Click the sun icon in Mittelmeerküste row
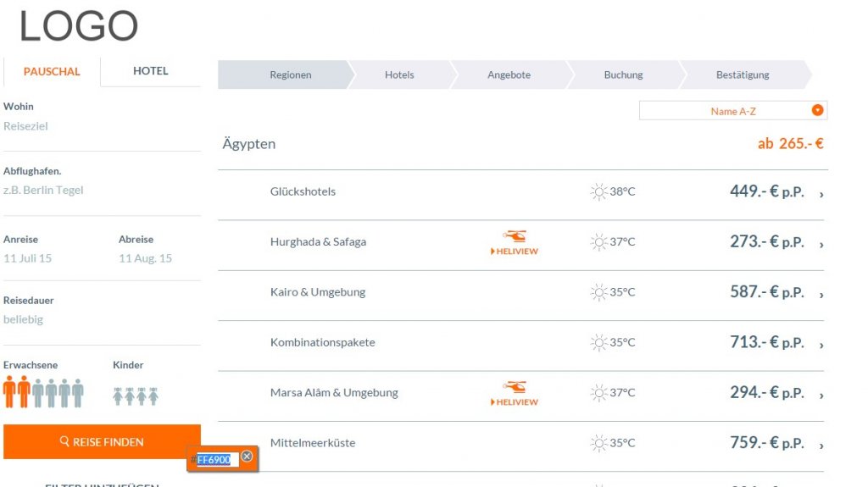868x487 pixels. click(x=599, y=443)
